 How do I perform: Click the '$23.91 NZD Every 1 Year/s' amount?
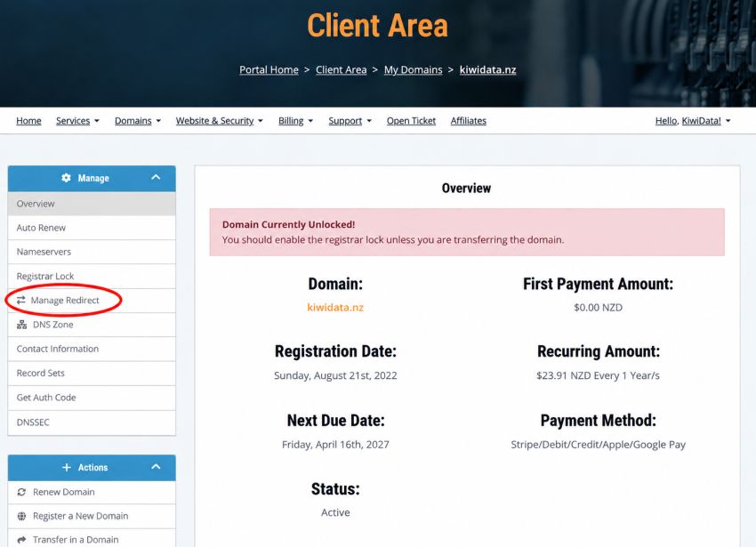click(598, 375)
